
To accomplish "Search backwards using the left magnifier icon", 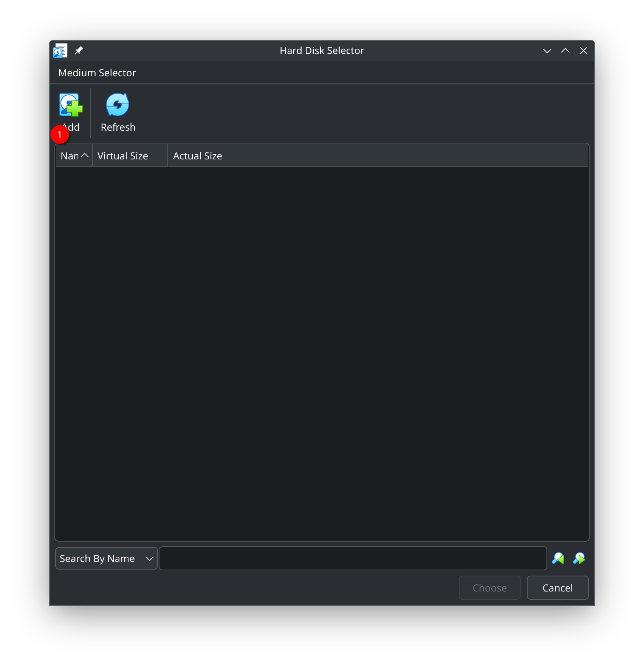I will click(559, 558).
